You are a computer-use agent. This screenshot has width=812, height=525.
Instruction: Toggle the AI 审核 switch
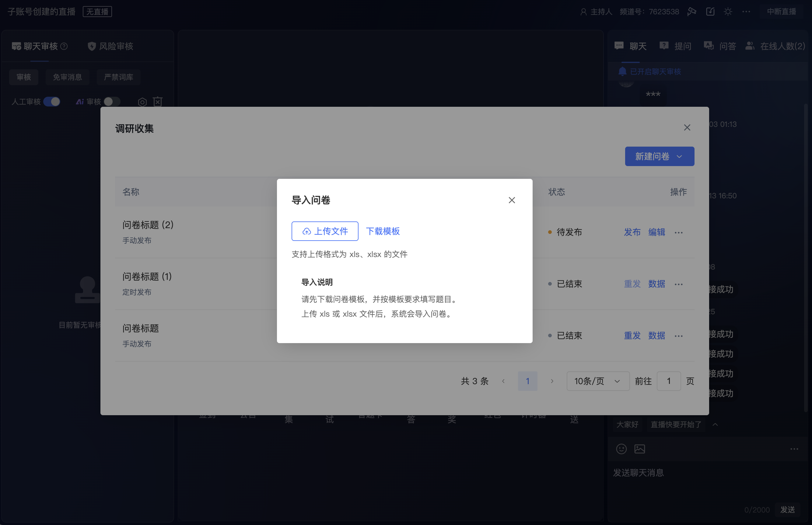pyautogui.click(x=112, y=102)
